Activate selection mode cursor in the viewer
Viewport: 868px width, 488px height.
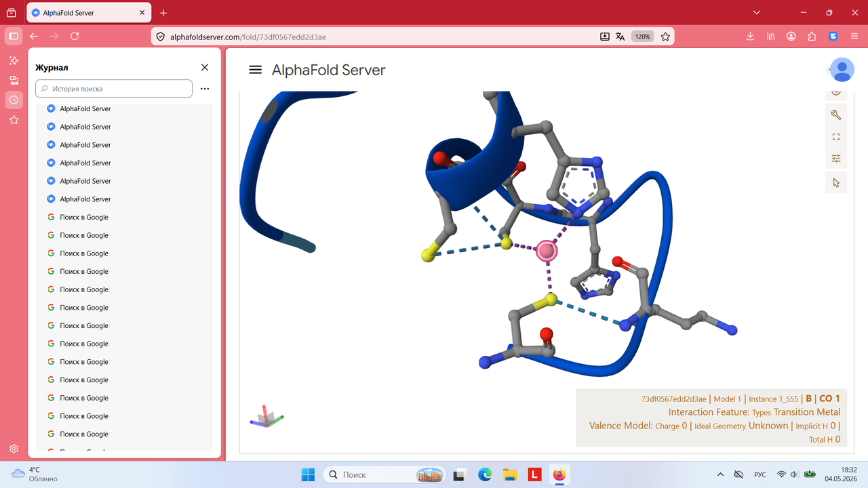coord(836,182)
